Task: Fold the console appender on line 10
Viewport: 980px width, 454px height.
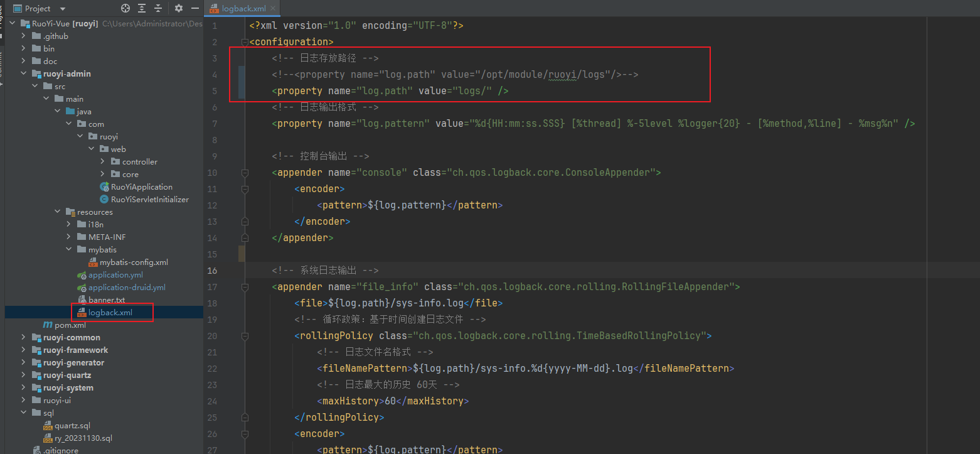Action: pos(245,173)
